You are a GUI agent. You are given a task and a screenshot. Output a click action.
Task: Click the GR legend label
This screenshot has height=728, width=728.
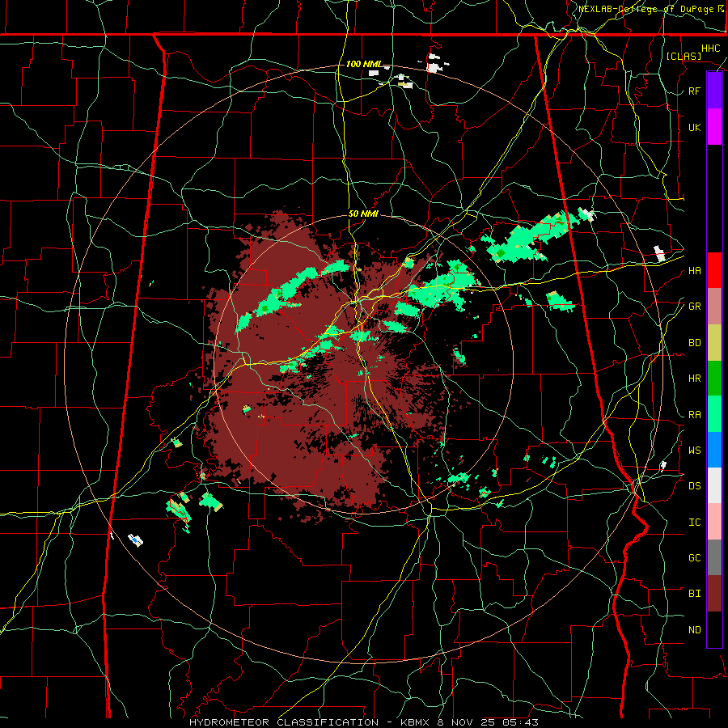694,307
